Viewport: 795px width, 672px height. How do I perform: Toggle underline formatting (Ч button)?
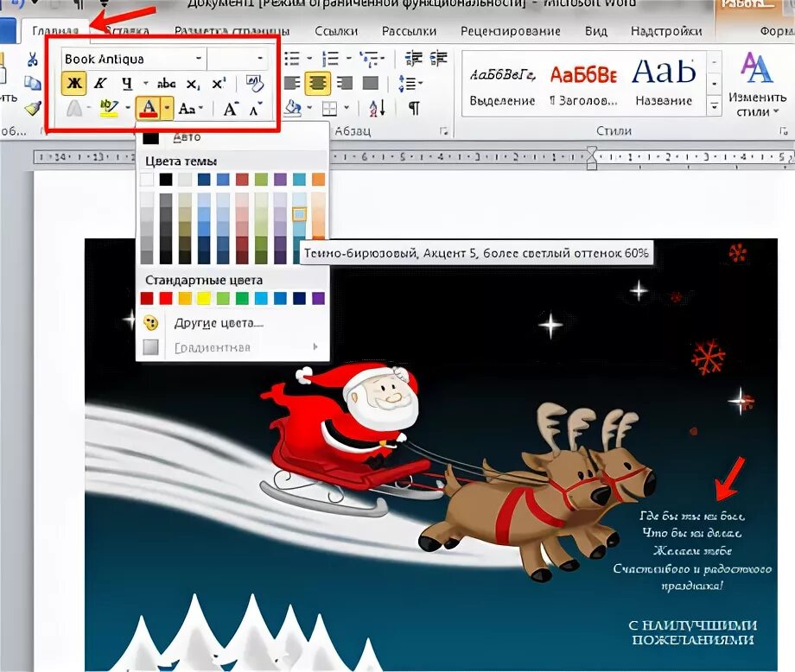pos(127,83)
